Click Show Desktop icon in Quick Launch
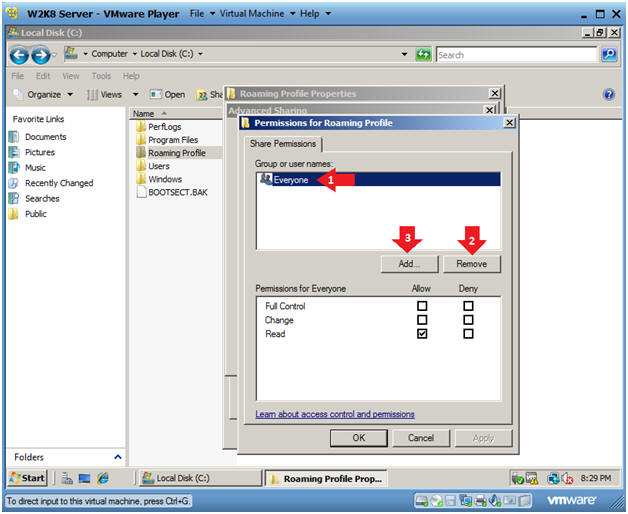The height and width of the screenshot is (514, 628). pos(85,478)
